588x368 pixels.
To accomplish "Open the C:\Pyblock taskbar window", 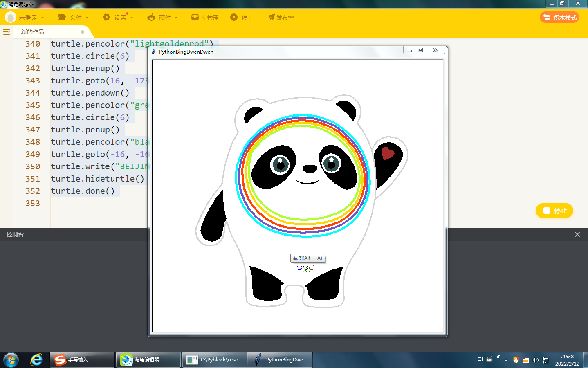I will pos(215,360).
